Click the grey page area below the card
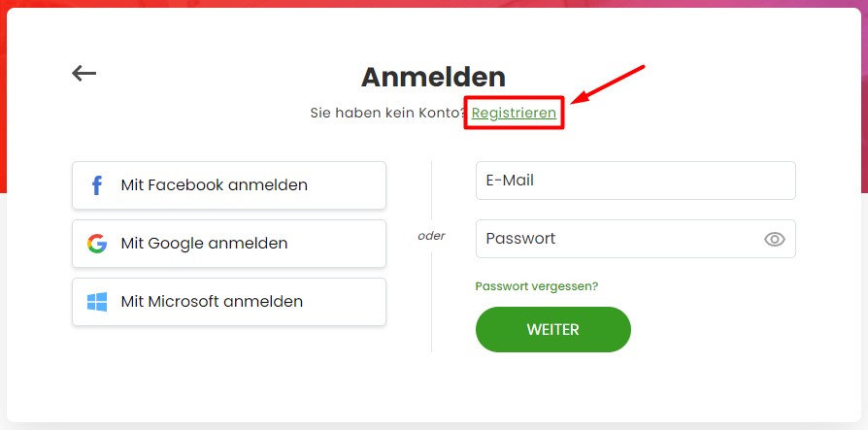This screenshot has width=868, height=430. tap(434, 426)
